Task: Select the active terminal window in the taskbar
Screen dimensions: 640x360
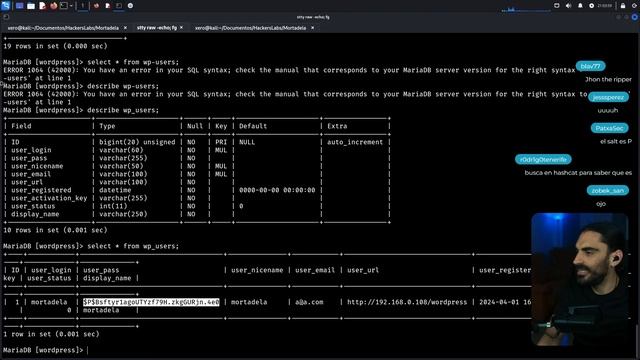Action: tap(119, 6)
